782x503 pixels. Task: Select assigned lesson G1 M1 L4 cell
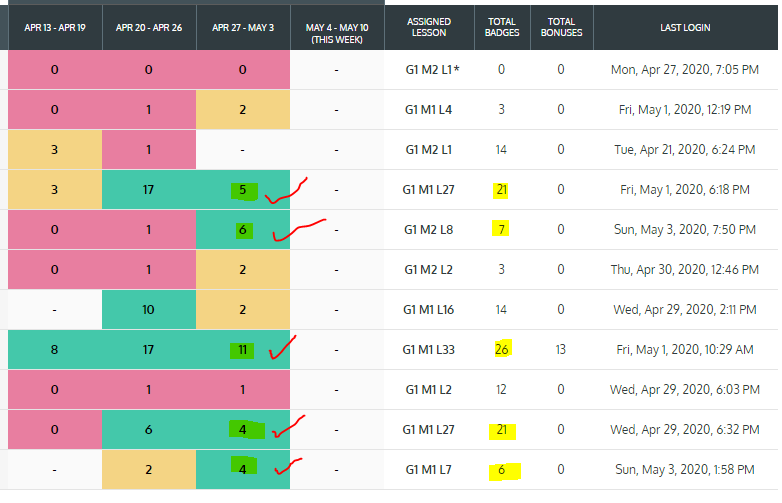tap(428, 110)
